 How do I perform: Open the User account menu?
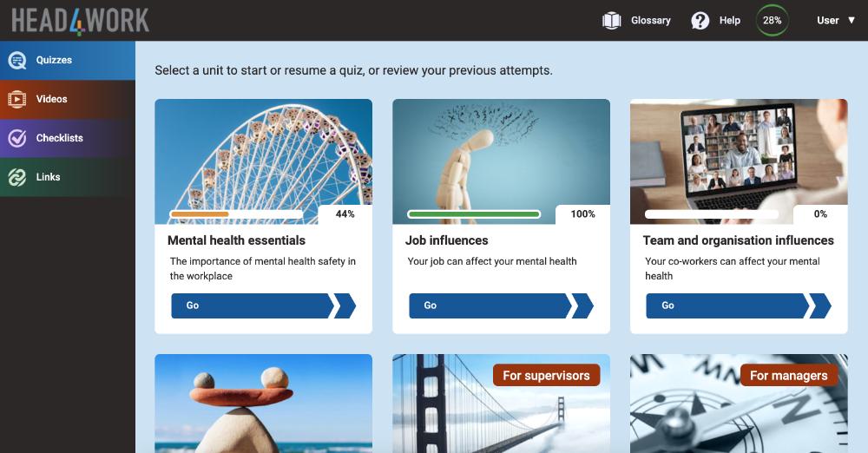pos(836,21)
